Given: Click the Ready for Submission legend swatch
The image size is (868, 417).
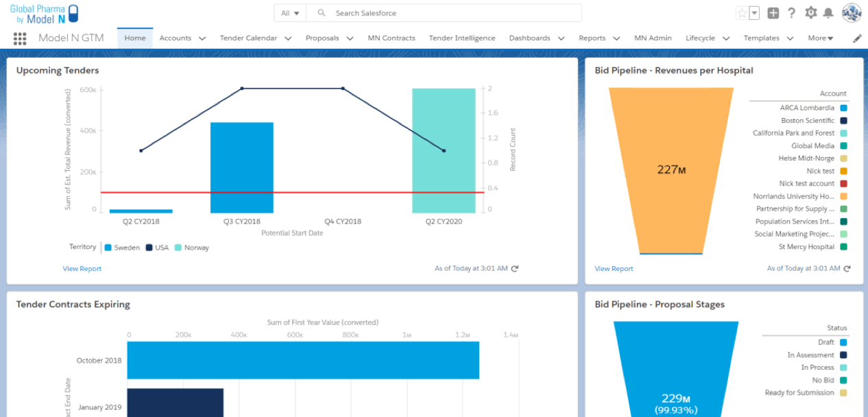Looking at the screenshot, I should 843,393.
